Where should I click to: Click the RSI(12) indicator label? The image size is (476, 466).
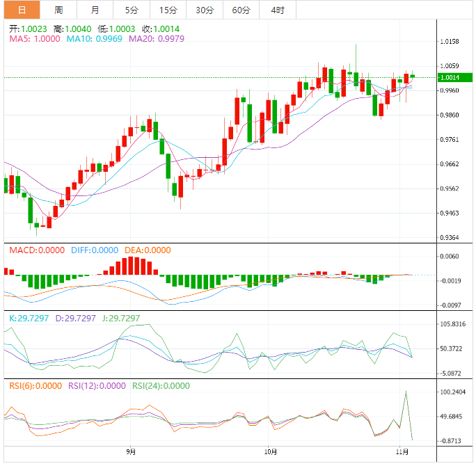click(97, 386)
